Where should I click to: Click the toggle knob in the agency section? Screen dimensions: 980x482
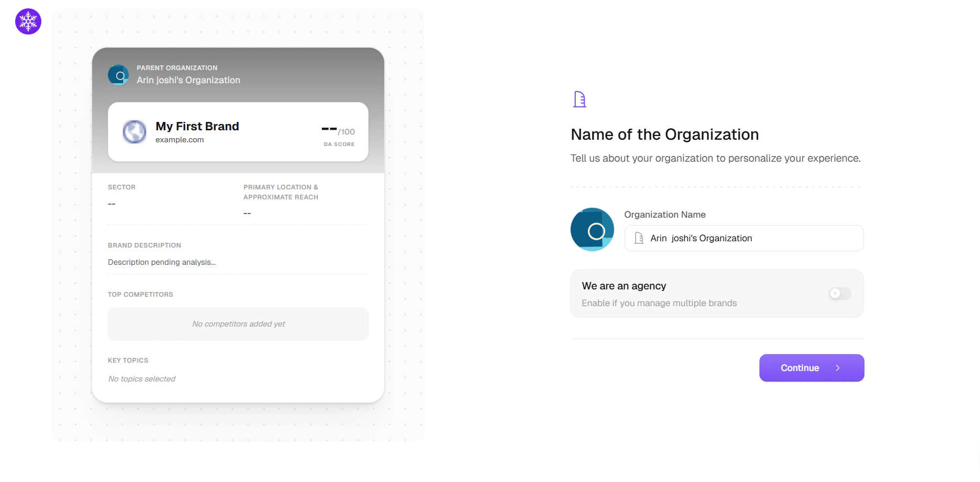pos(835,294)
